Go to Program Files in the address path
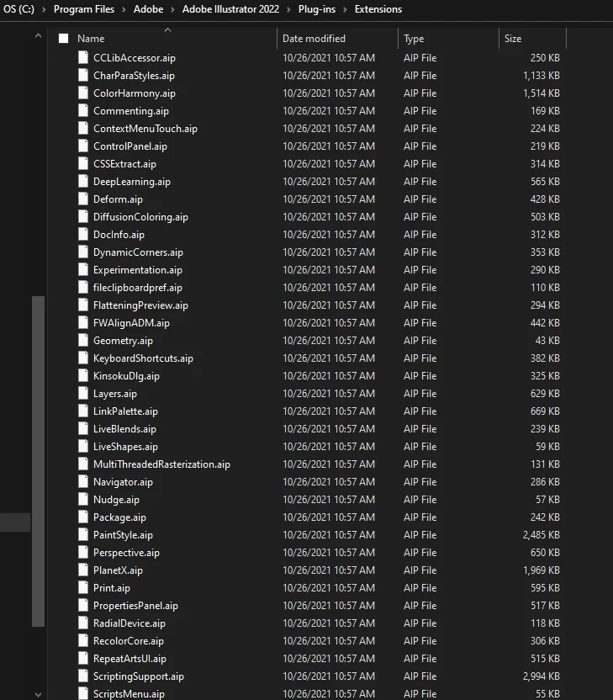The width and height of the screenshot is (613, 700). tap(84, 9)
